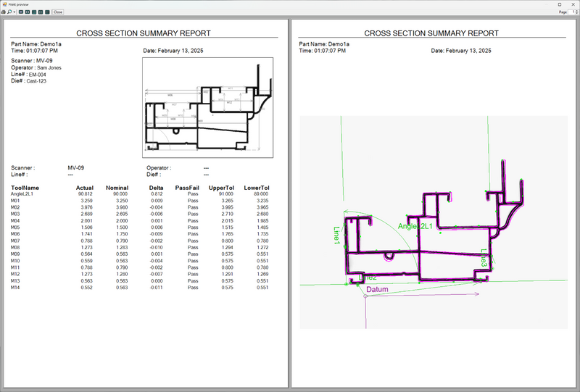Click the Print icon in toolbar

[4, 12]
